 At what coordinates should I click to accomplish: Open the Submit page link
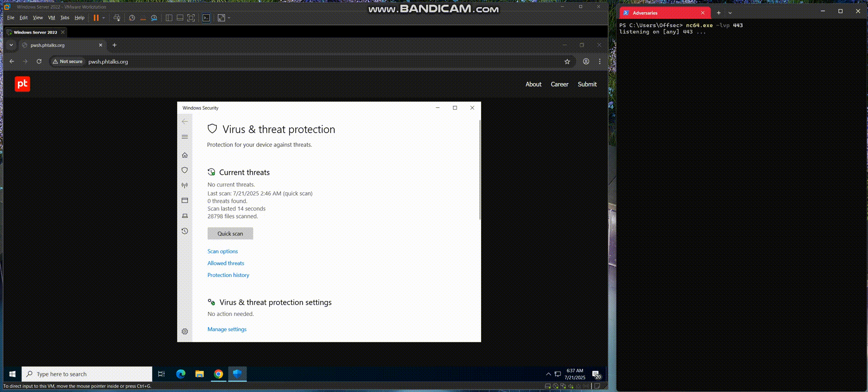pyautogui.click(x=587, y=84)
